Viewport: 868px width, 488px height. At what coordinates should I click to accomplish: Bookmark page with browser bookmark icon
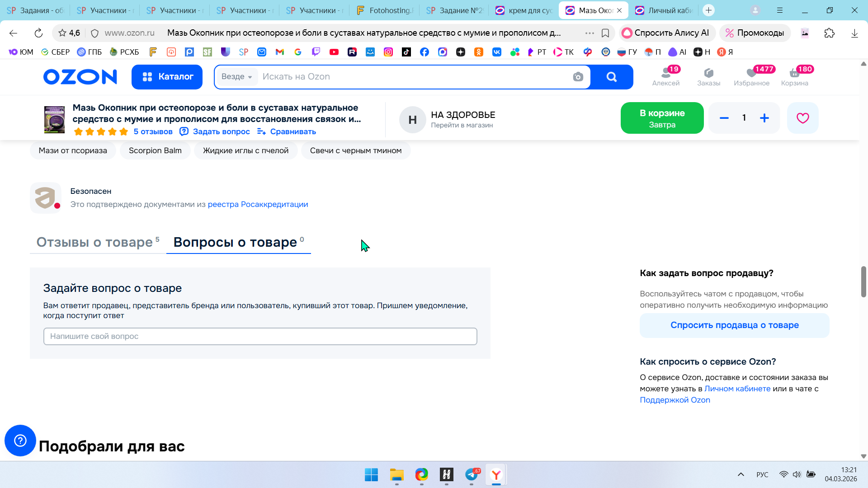coord(605,33)
